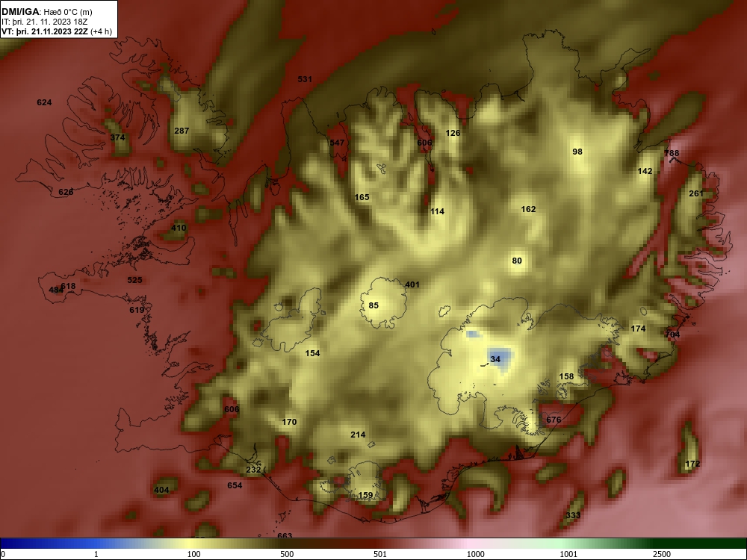Click the map value 404

[x=161, y=490]
